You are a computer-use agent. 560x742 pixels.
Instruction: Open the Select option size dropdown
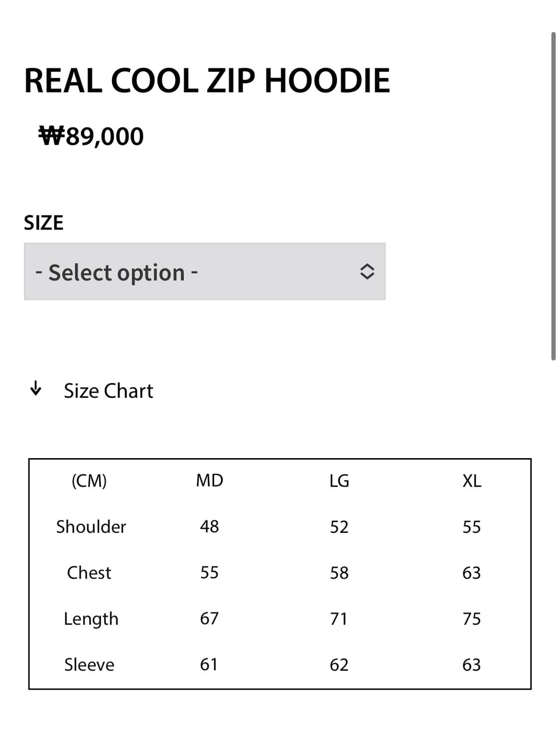coord(204,272)
